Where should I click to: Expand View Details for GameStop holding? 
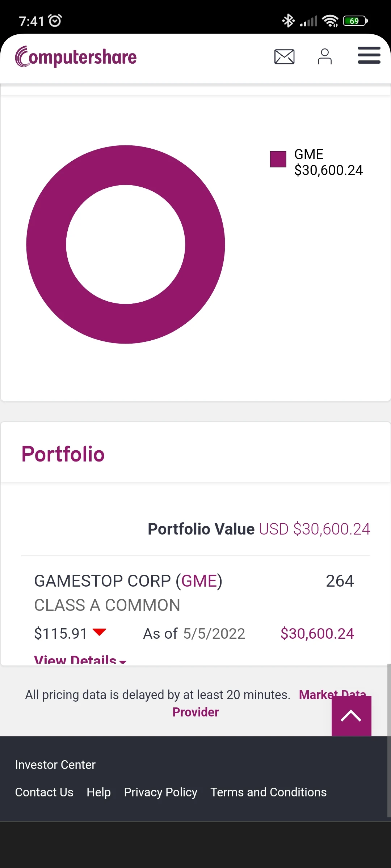80,660
